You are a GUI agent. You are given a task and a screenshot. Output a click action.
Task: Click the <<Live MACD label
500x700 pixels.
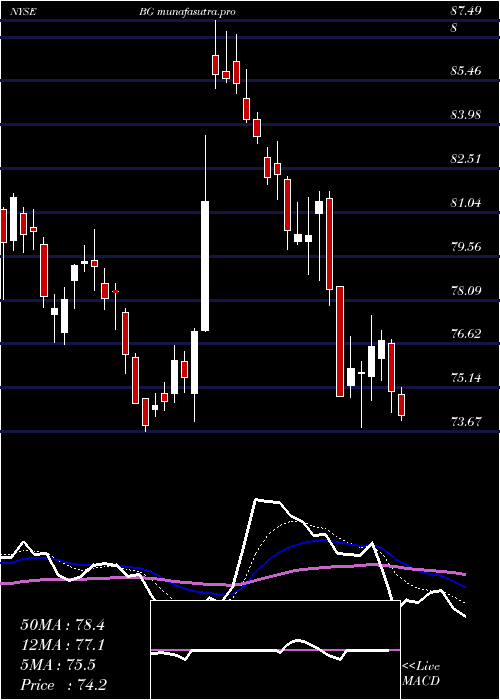[x=421, y=673]
